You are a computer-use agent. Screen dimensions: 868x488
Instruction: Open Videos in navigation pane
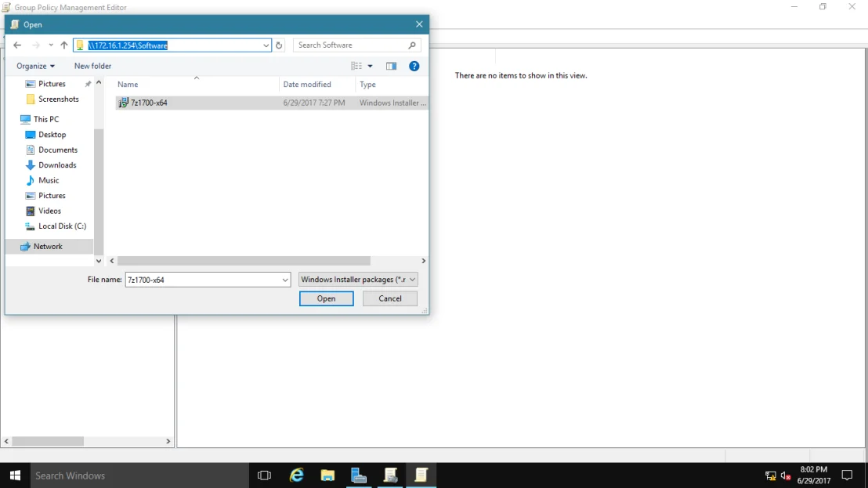[x=49, y=211]
